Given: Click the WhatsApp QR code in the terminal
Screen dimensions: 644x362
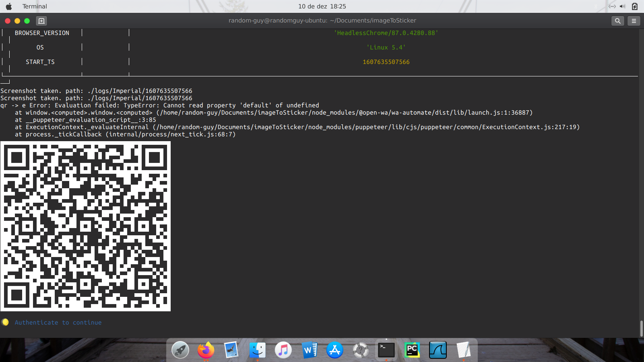Looking at the screenshot, I should tap(85, 226).
